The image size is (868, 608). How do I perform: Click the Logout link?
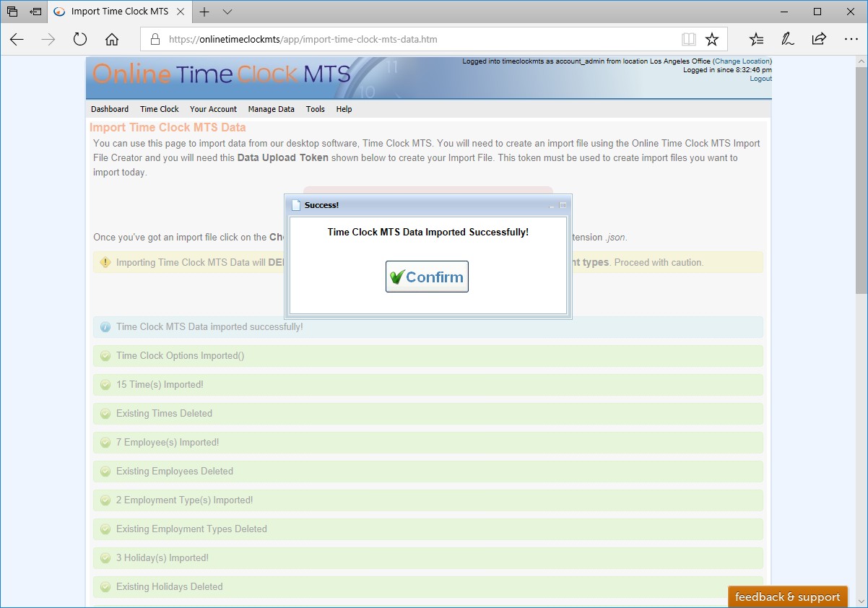(x=760, y=79)
